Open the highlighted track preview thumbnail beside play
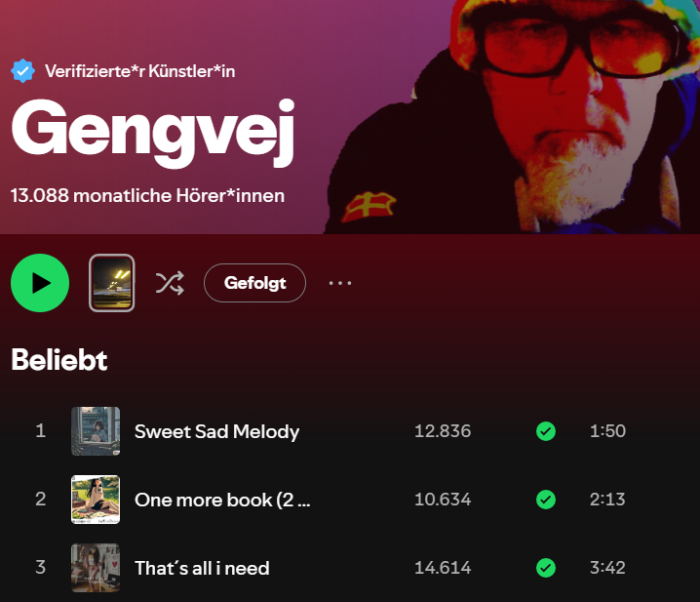The image size is (700, 602). coord(111,283)
